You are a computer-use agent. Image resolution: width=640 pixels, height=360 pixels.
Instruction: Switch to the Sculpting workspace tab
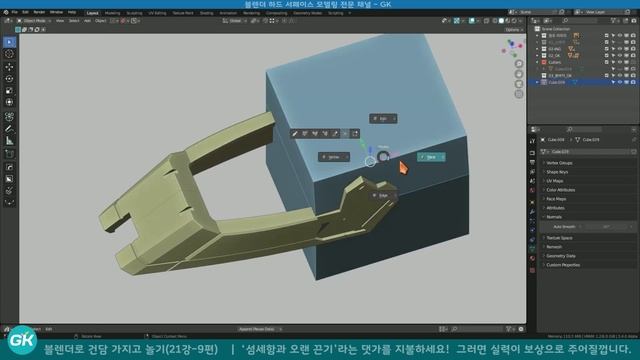click(134, 13)
